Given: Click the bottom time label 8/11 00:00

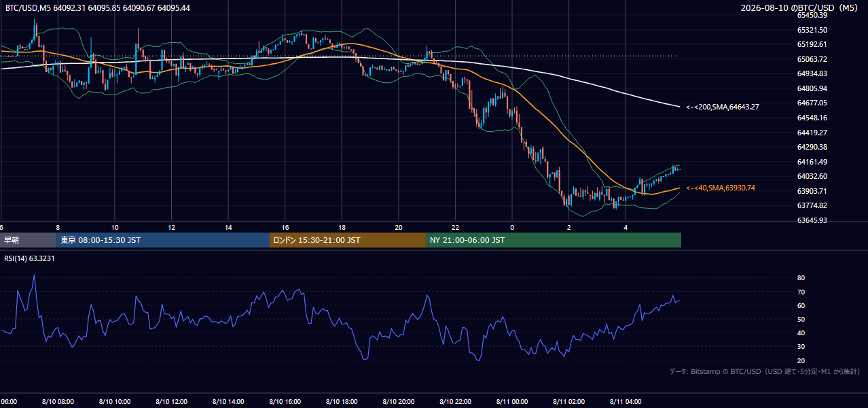Looking at the screenshot, I should click(x=512, y=402).
